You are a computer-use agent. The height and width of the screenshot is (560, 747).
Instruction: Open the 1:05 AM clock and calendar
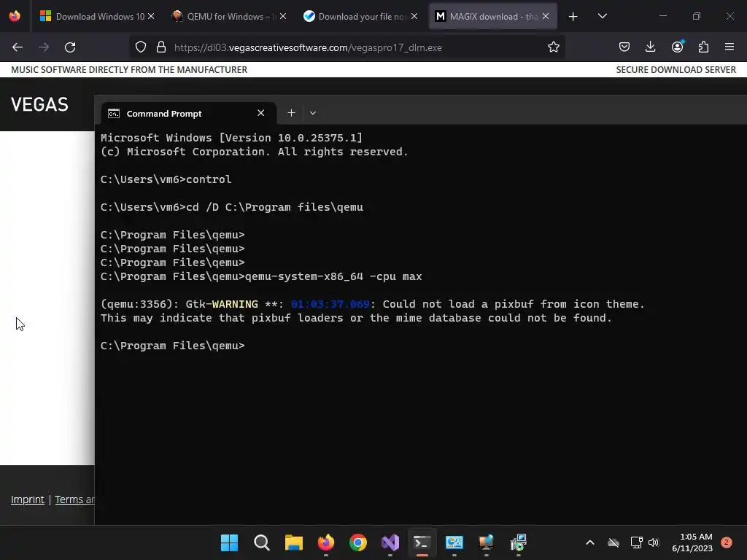click(x=692, y=542)
